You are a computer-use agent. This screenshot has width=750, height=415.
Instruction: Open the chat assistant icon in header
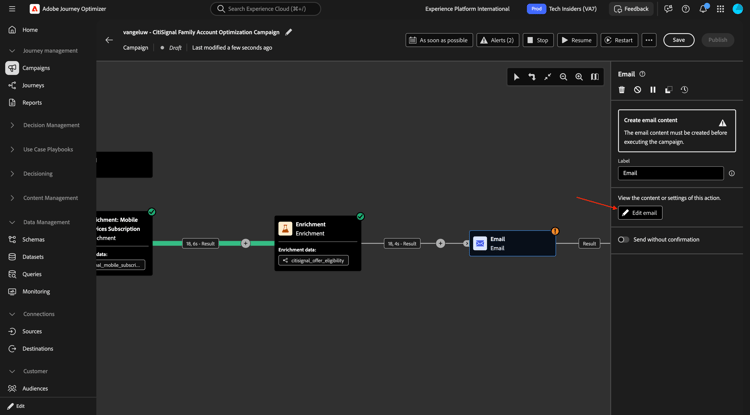[669, 9]
